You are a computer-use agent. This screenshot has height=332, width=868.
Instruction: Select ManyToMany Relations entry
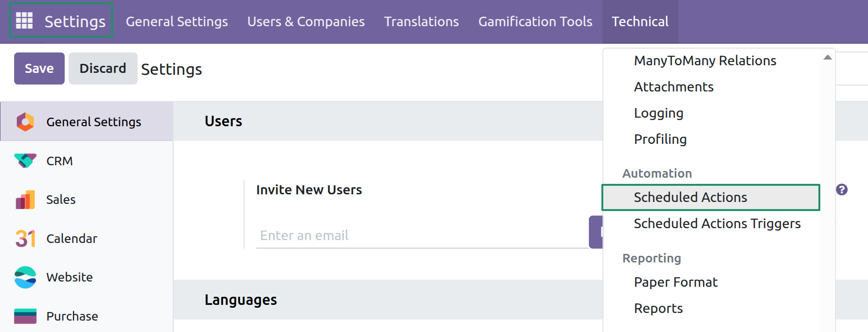(x=705, y=60)
